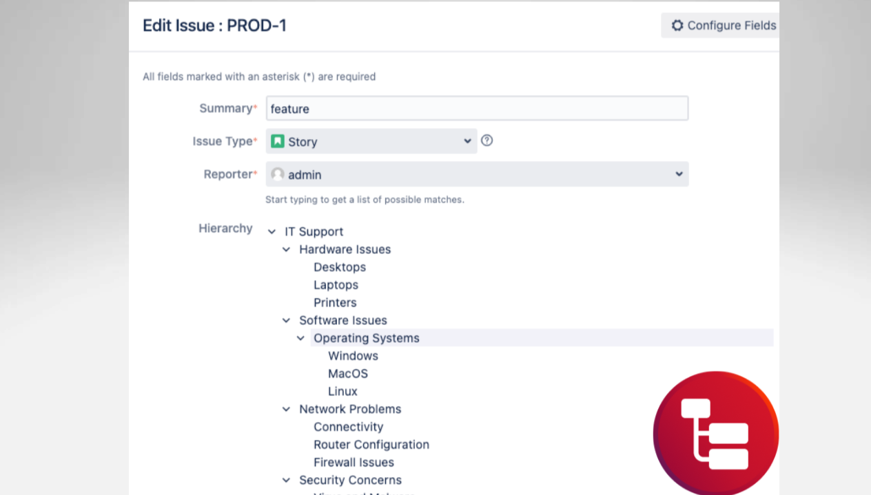
Task: Click the Issue Type help question icon
Action: coord(487,141)
